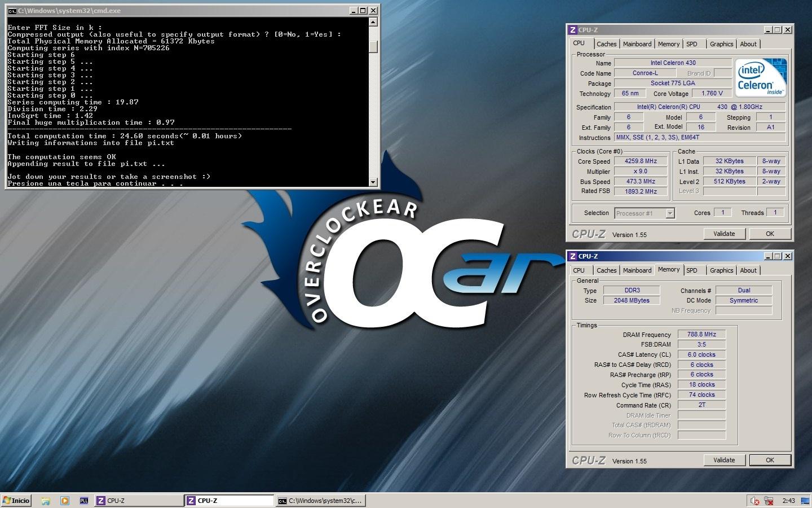Viewport: 812px width, 508px height.
Task: Click the Multiplier x 9.0 value
Action: [641, 172]
